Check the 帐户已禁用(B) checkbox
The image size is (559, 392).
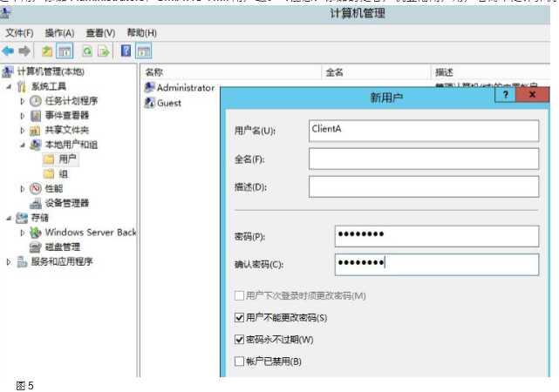pos(239,362)
